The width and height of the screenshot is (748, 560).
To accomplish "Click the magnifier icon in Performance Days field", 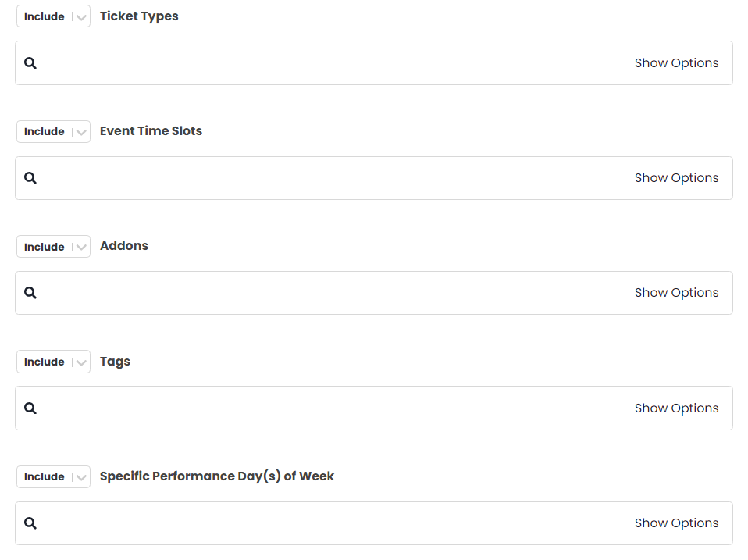I will pyautogui.click(x=30, y=523).
